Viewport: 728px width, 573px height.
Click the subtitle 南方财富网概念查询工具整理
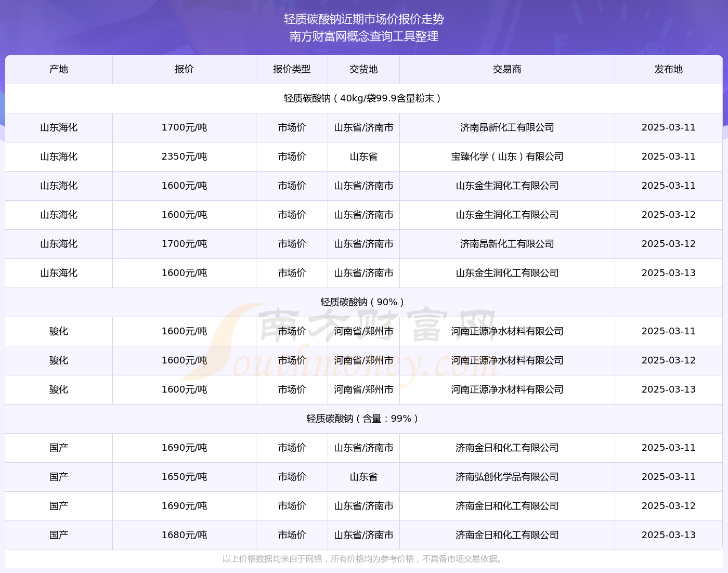coord(364,36)
